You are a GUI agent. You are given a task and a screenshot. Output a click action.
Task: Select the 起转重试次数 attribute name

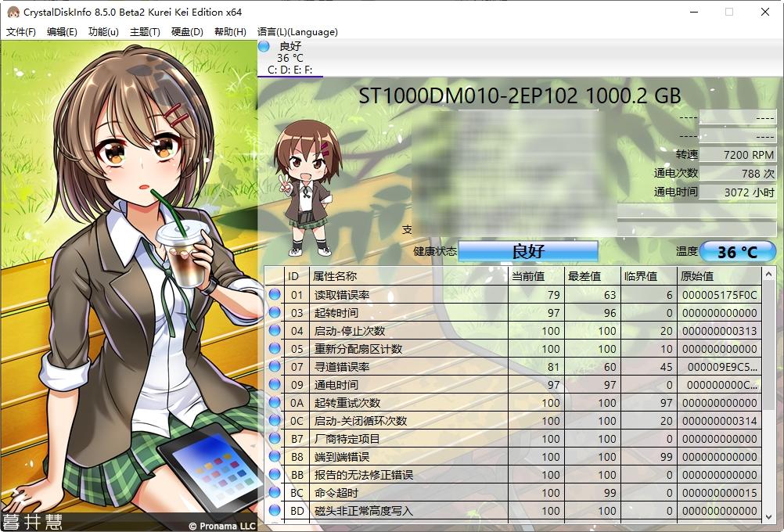point(347,403)
